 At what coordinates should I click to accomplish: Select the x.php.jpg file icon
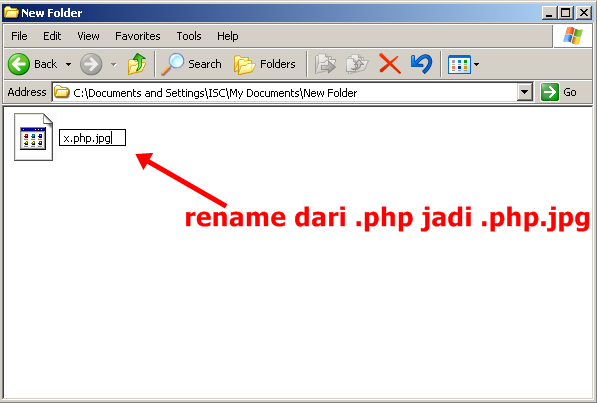point(33,137)
